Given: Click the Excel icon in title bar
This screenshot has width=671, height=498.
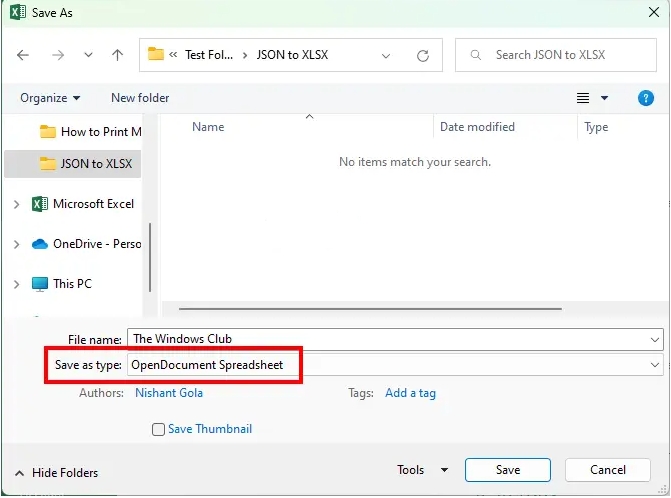Looking at the screenshot, I should [x=18, y=12].
